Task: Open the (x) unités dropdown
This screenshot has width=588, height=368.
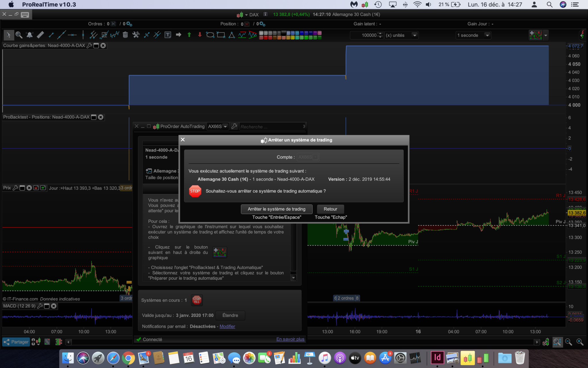Action: [x=415, y=35]
